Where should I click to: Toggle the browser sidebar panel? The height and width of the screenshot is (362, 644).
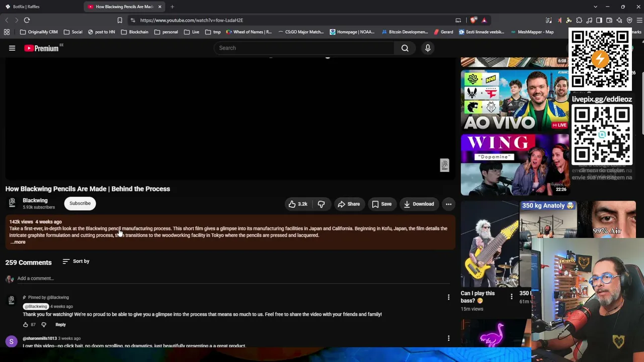click(599, 20)
